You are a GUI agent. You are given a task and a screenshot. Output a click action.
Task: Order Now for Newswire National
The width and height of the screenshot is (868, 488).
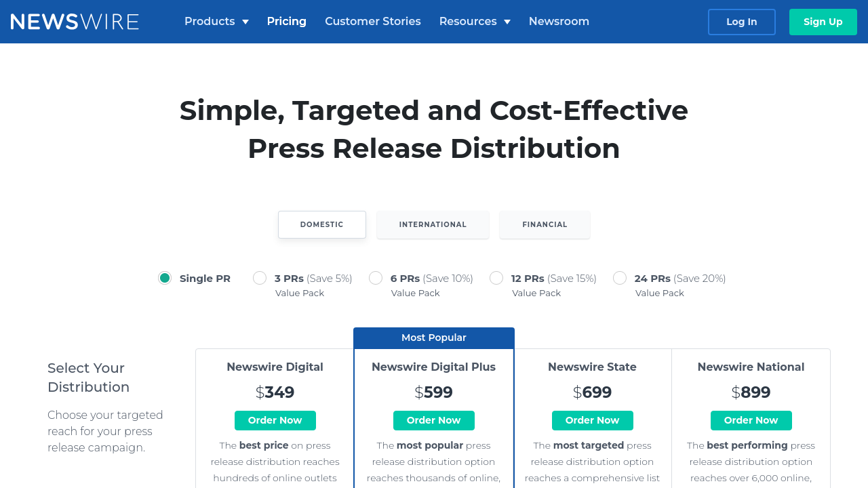click(x=751, y=420)
